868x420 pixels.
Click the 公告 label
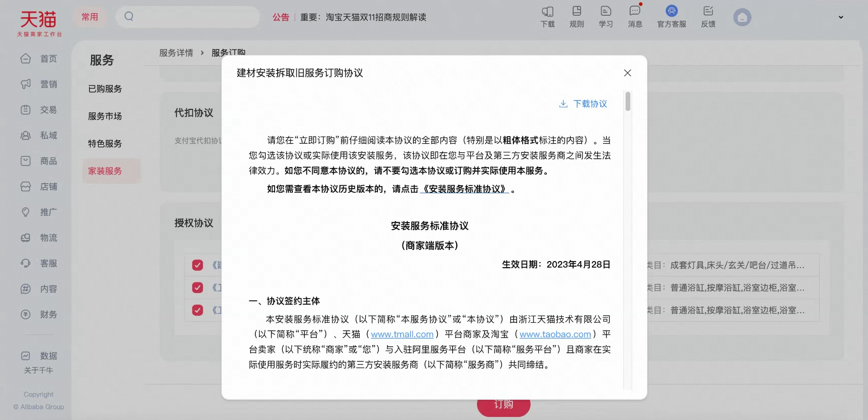click(x=281, y=17)
